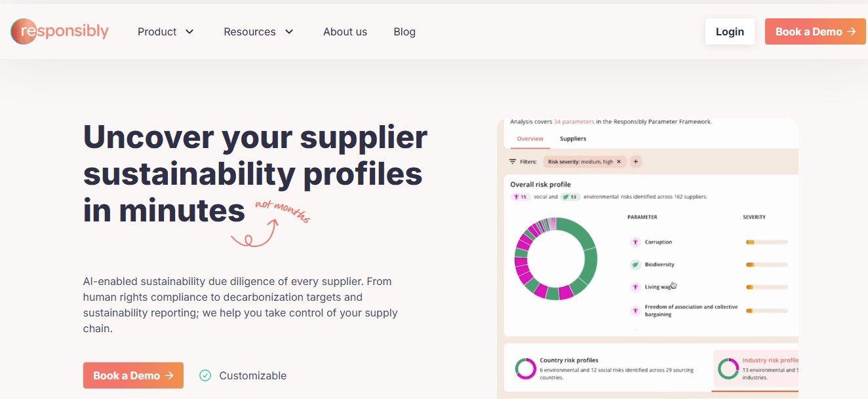The width and height of the screenshot is (868, 399).
Task: Add a new filter using the plus icon
Action: pos(636,162)
